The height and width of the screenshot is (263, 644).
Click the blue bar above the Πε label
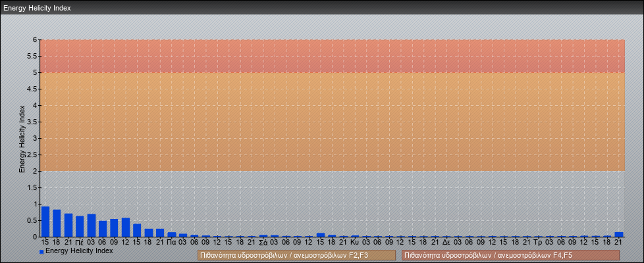(80, 226)
